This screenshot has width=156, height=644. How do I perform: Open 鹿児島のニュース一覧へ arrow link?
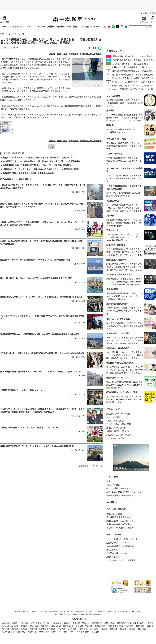[x=91, y=466]
